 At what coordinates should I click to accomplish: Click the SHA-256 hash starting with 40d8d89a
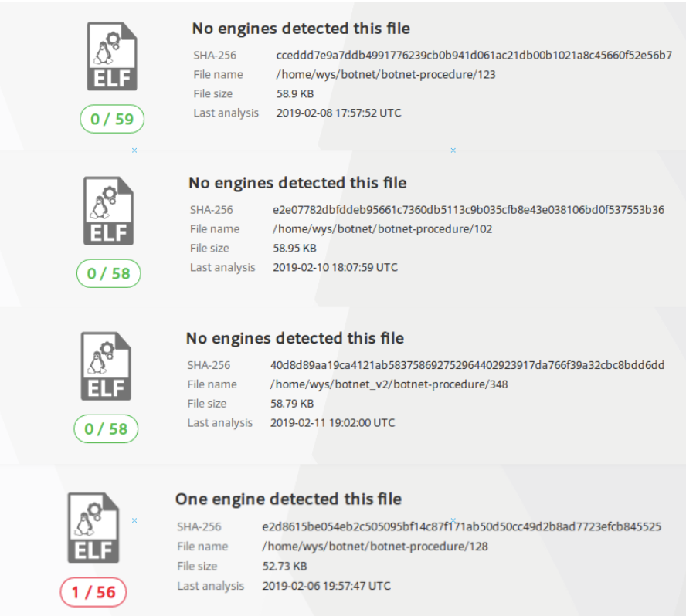coord(467,364)
